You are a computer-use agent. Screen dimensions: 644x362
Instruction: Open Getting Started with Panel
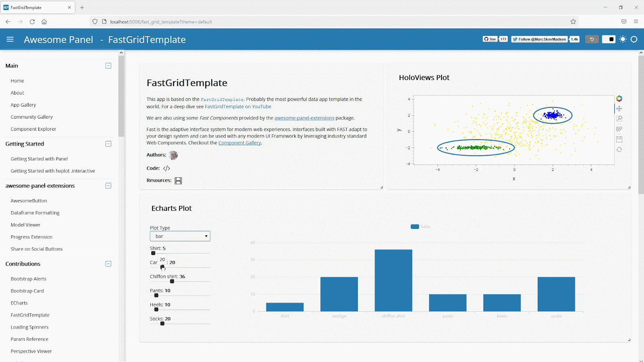point(39,159)
